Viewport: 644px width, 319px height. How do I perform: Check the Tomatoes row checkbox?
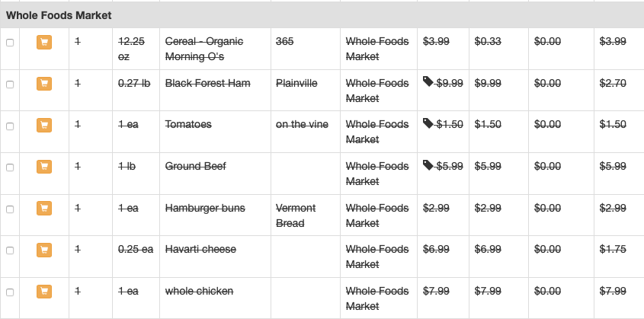[10, 126]
